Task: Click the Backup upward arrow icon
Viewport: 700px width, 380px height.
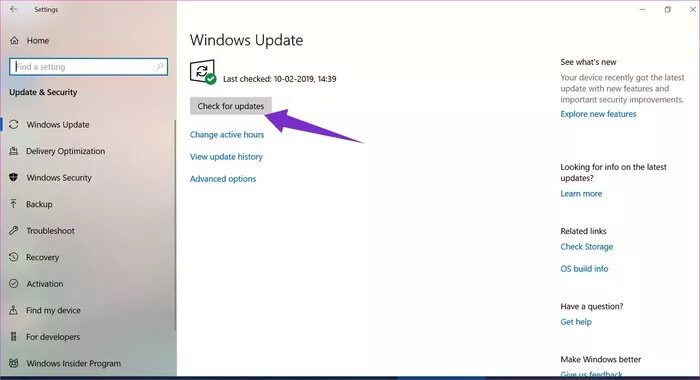Action: tap(14, 204)
